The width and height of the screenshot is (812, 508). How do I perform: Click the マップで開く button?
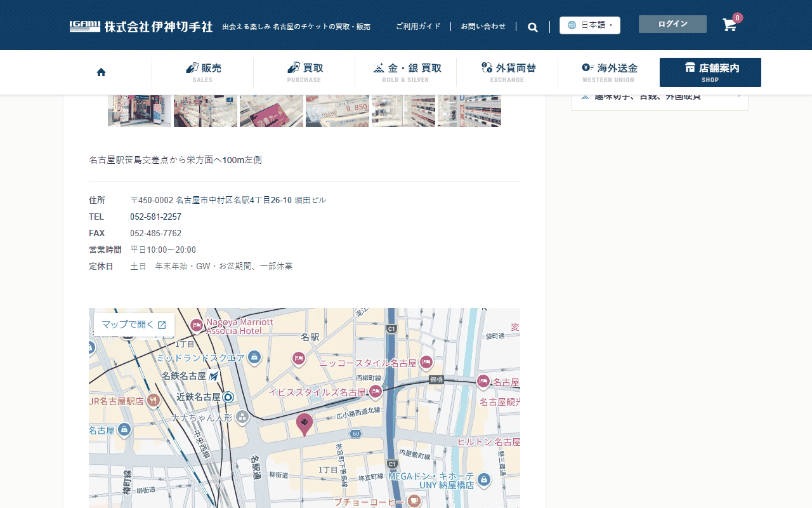[134, 324]
